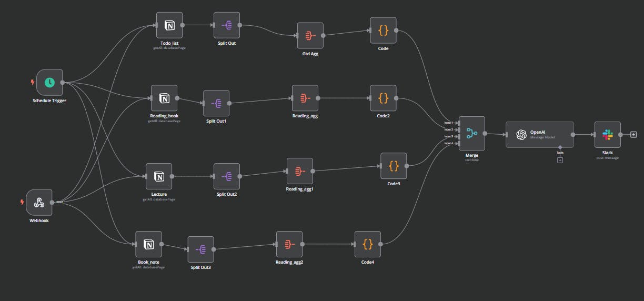Open the Code2 node
This screenshot has width=644, height=301.
[383, 98]
